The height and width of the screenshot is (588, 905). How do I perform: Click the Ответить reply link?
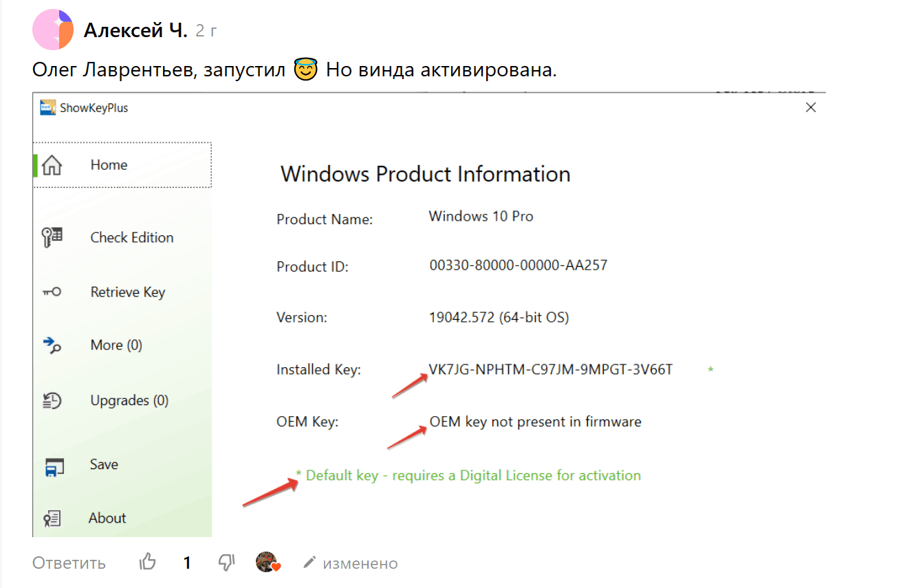tap(69, 563)
